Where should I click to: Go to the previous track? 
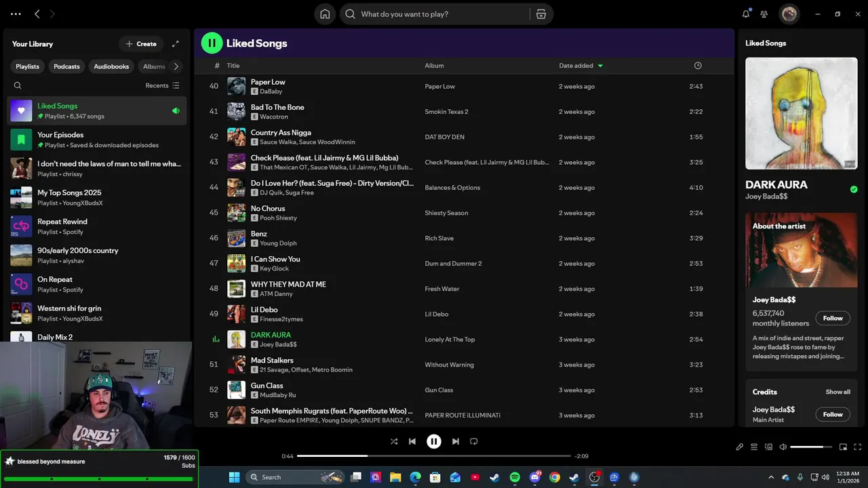point(412,441)
